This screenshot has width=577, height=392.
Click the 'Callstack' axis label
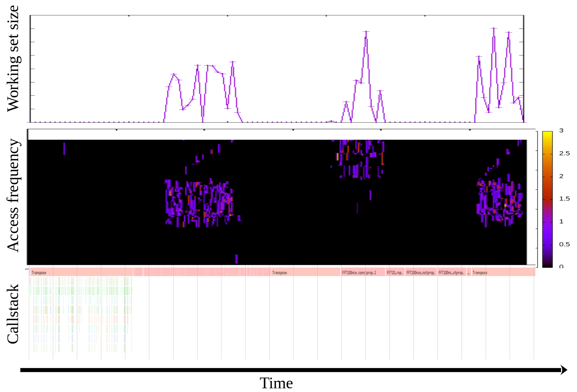[13, 314]
